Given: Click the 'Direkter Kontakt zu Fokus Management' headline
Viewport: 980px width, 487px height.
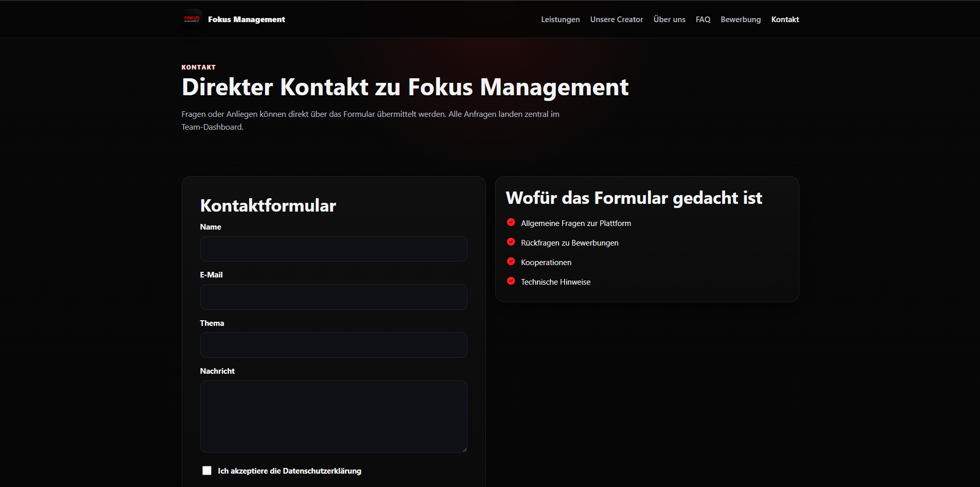Looking at the screenshot, I should (405, 87).
